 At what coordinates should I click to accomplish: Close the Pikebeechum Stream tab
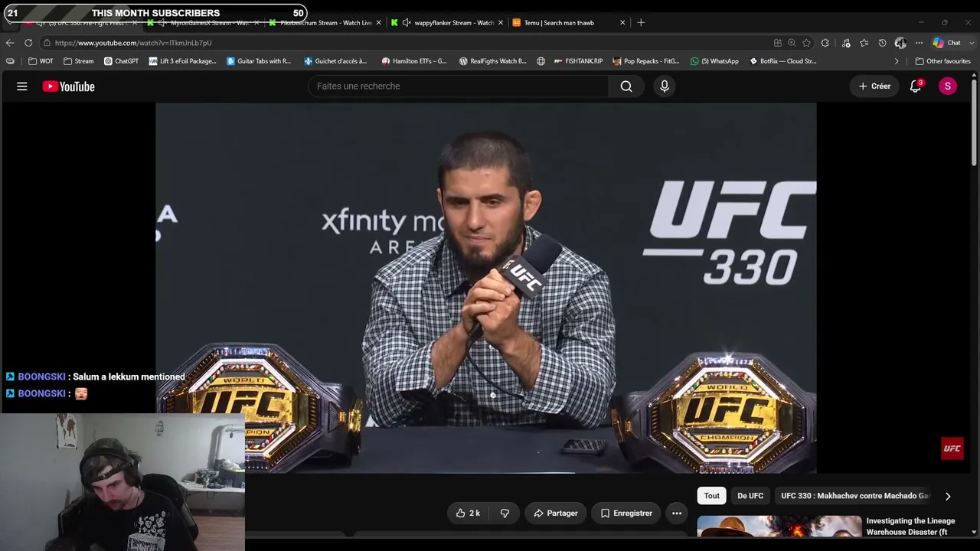pyautogui.click(x=378, y=23)
